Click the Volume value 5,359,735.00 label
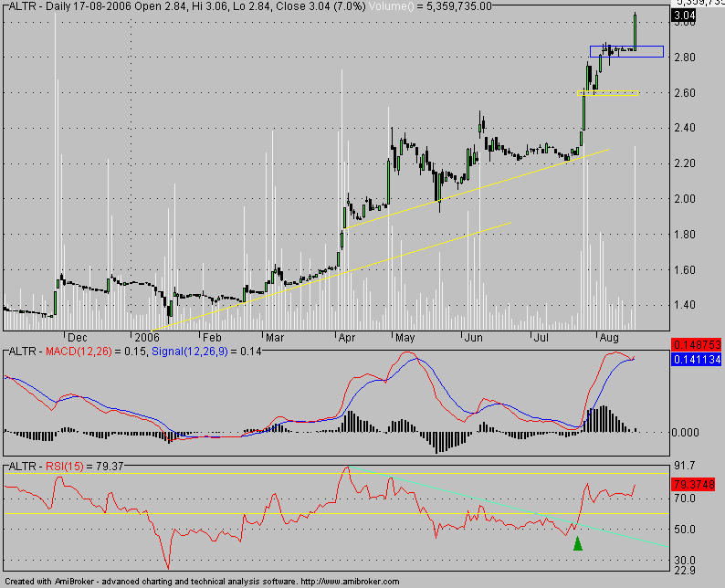The height and width of the screenshot is (588, 725). [430, 6]
